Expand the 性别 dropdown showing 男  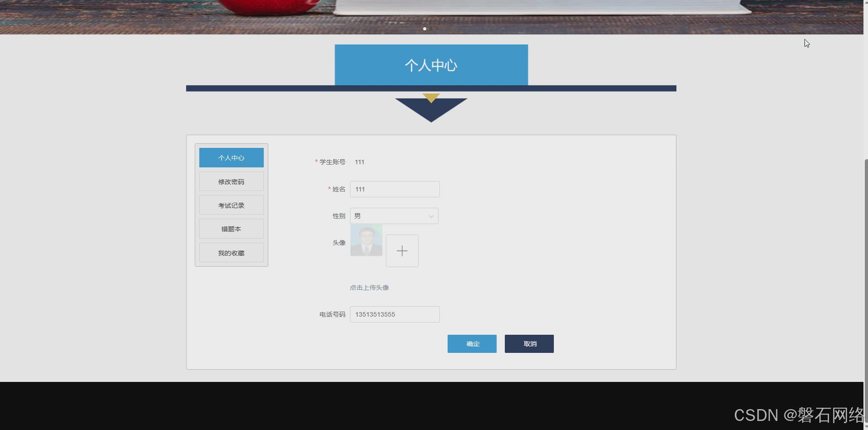[x=394, y=216]
